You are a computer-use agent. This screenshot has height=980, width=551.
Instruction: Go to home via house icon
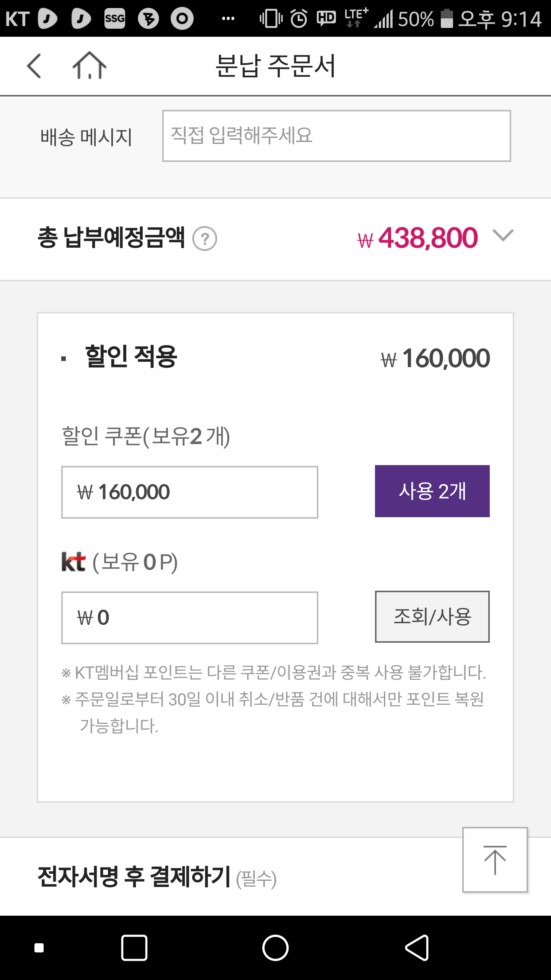click(90, 66)
